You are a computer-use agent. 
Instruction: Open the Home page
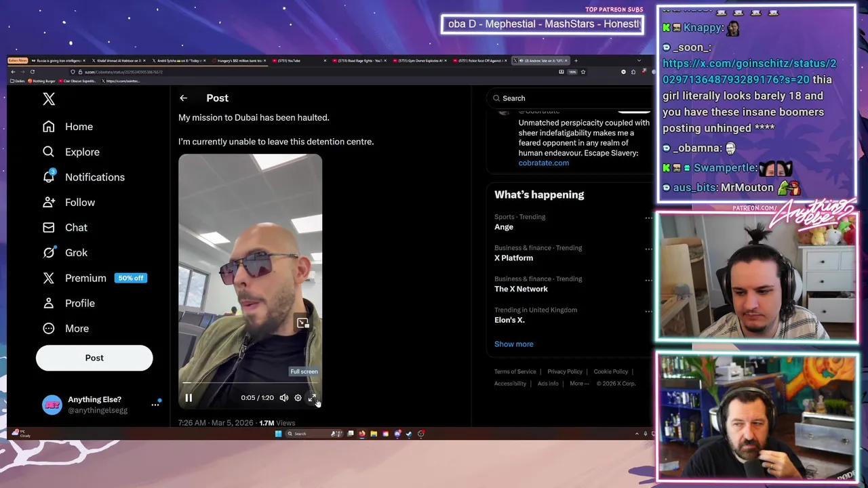[x=68, y=127]
